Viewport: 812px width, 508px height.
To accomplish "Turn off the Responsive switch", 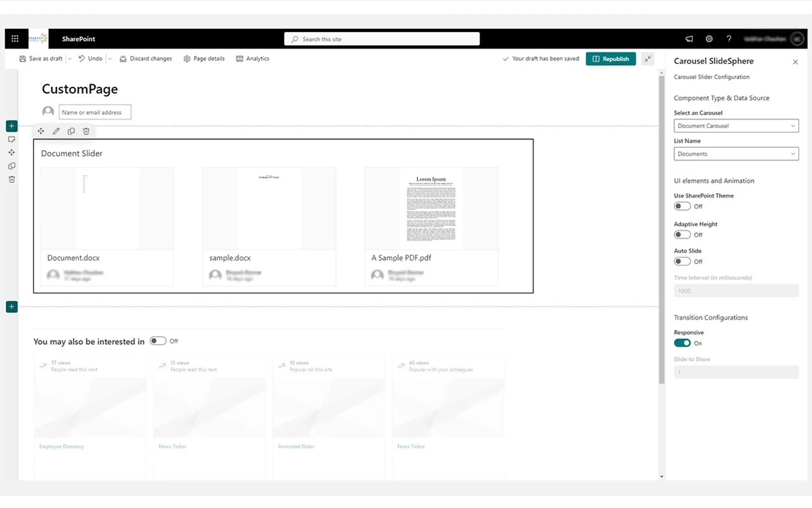I will tap(682, 343).
